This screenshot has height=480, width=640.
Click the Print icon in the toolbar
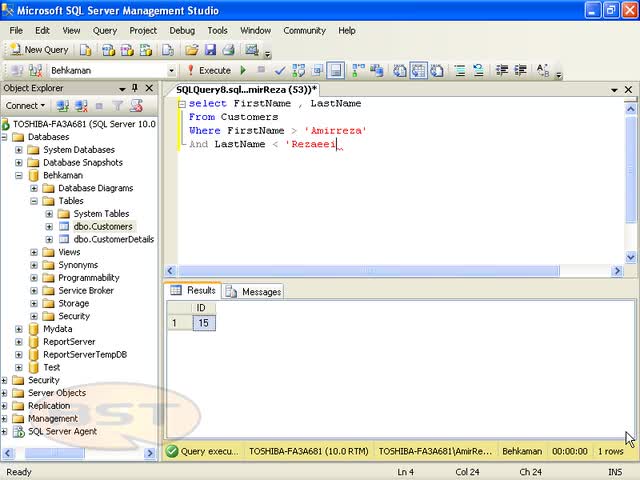(x=229, y=50)
